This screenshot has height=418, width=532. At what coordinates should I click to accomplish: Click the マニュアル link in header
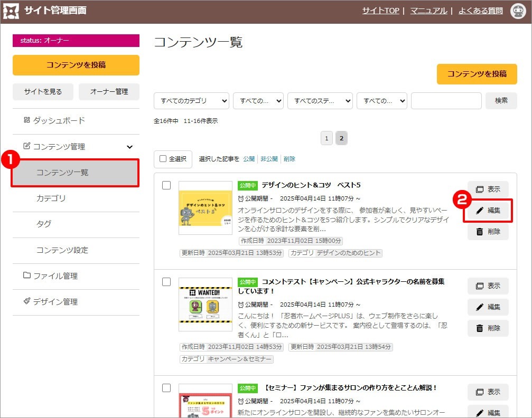(x=428, y=11)
